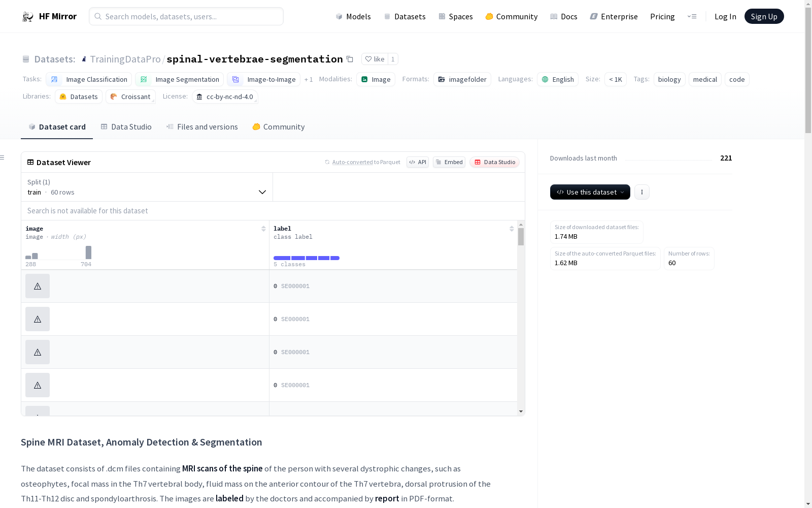812x508 pixels.
Task: Switch to the Dataset card tab
Action: pyautogui.click(x=57, y=127)
